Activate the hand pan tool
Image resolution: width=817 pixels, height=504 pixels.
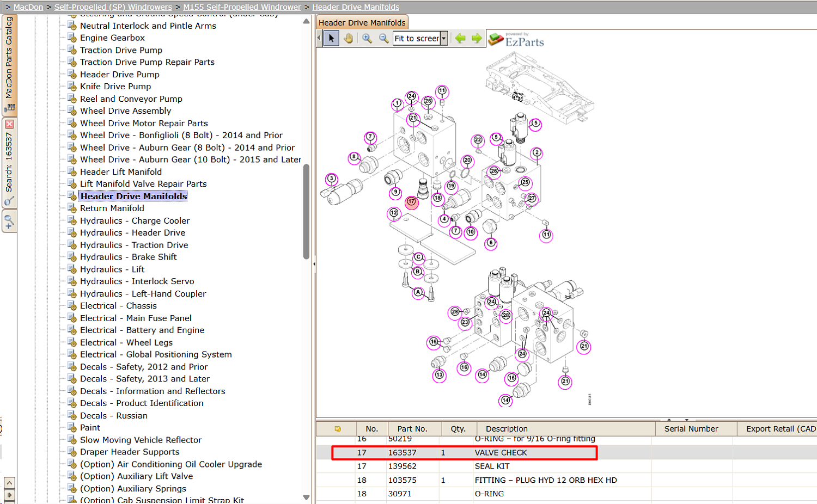pos(349,38)
